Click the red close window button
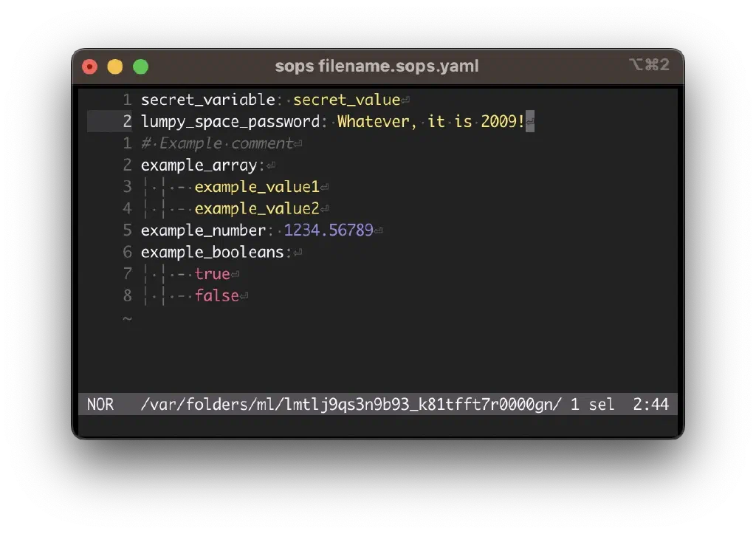This screenshot has width=756, height=534. (90, 67)
